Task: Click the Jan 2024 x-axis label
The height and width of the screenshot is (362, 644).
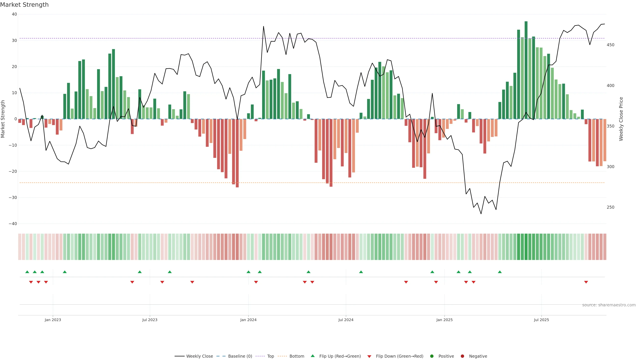Action: click(248, 320)
